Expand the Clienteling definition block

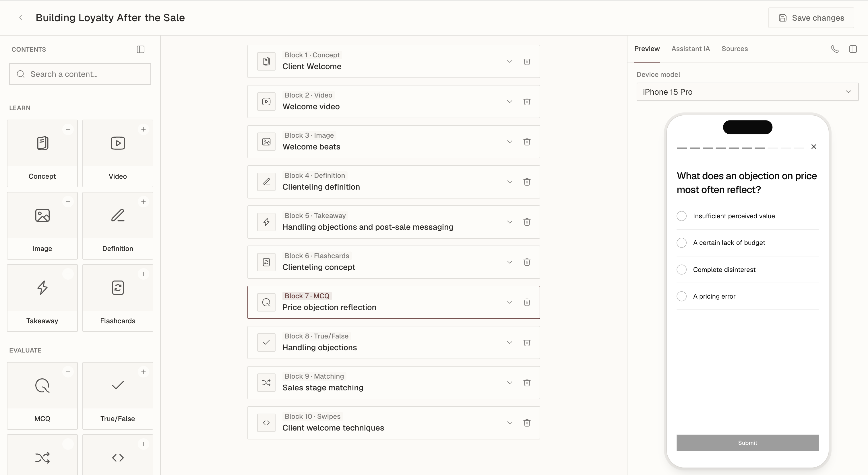point(509,182)
